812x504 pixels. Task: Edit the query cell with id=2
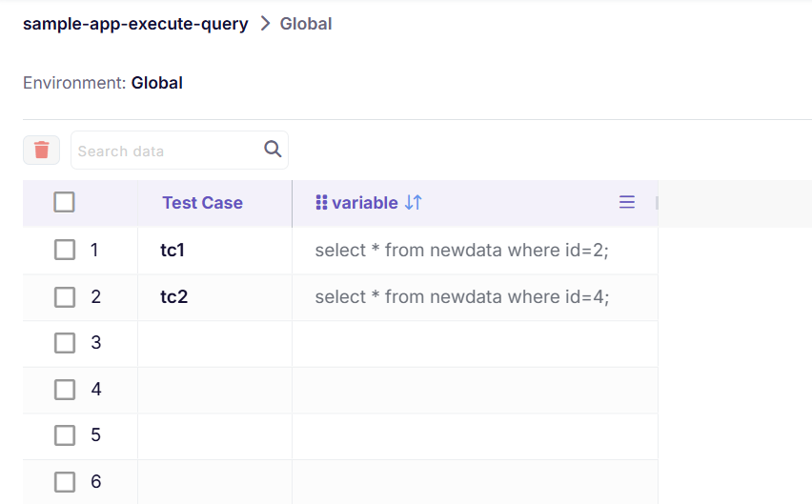tap(475, 251)
